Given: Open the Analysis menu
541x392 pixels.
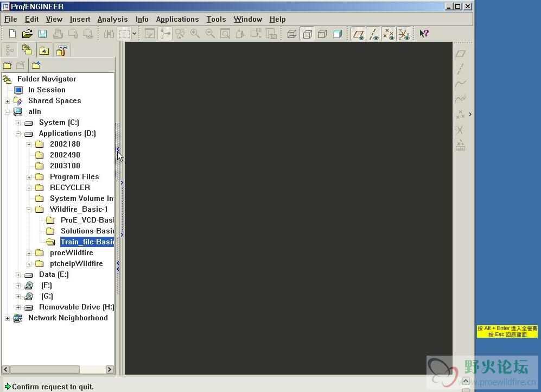Looking at the screenshot, I should 112,20.
